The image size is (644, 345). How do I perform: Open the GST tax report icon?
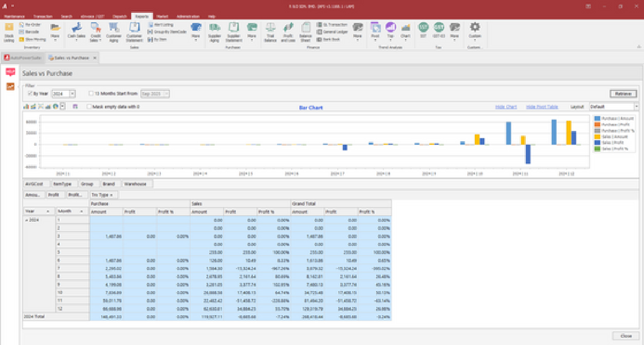pyautogui.click(x=423, y=28)
